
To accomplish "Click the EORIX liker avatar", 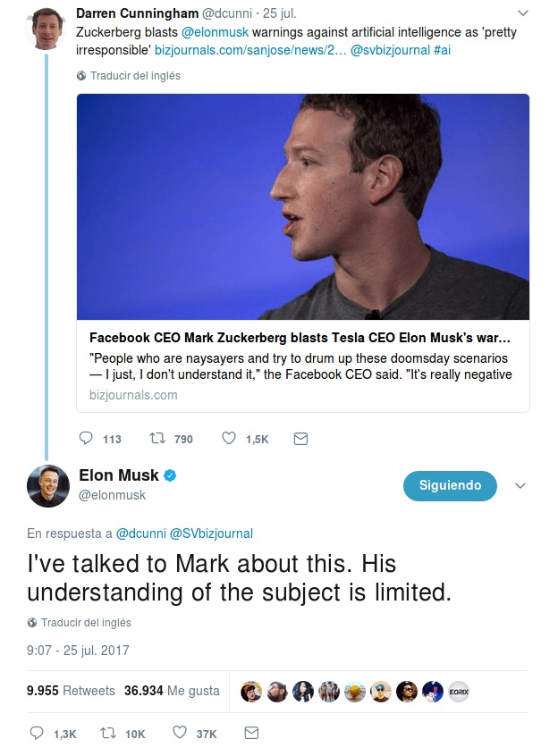I will point(459,691).
